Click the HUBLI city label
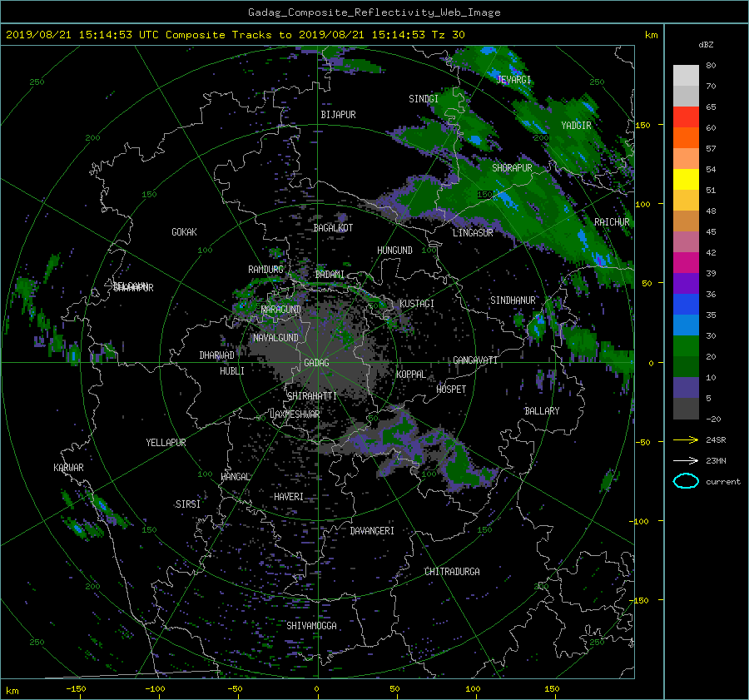 pos(232,371)
